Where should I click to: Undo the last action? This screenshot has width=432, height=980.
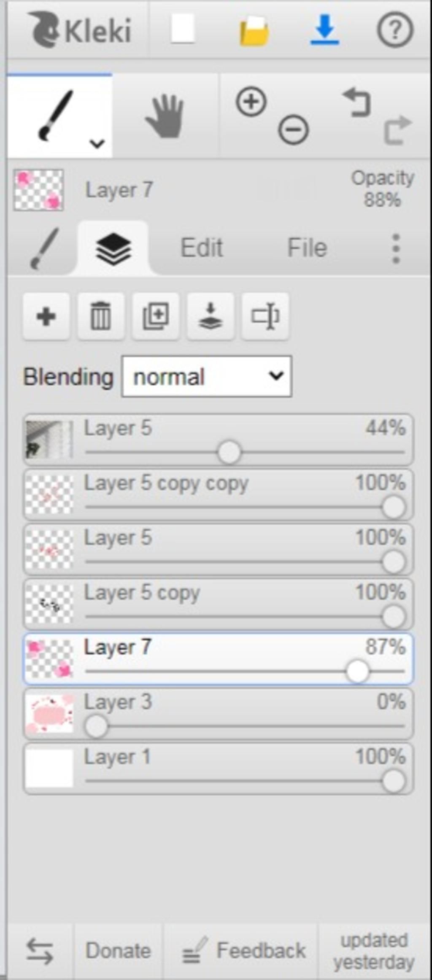[x=357, y=102]
